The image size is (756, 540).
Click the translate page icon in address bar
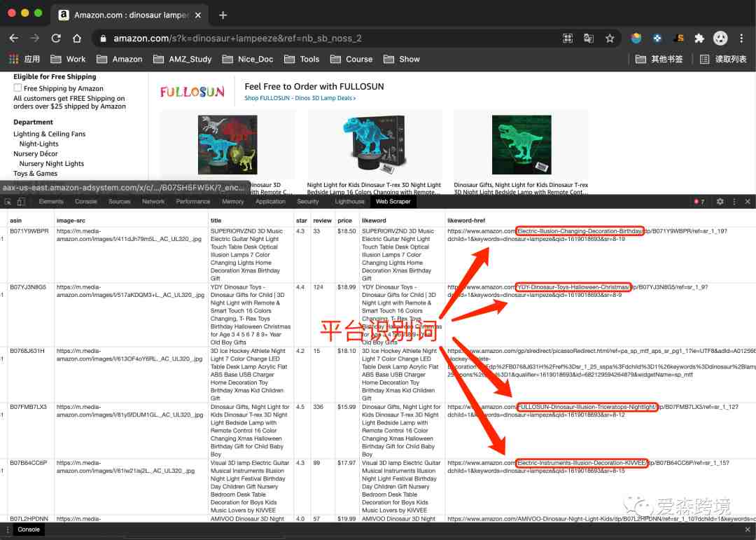(x=588, y=38)
